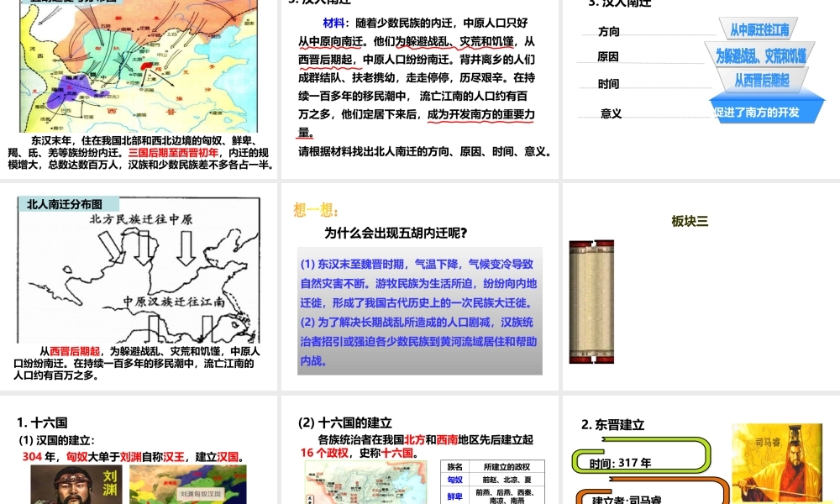Click the 板块三 title text
Image resolution: width=840 pixels, height=504 pixels.
point(690,221)
